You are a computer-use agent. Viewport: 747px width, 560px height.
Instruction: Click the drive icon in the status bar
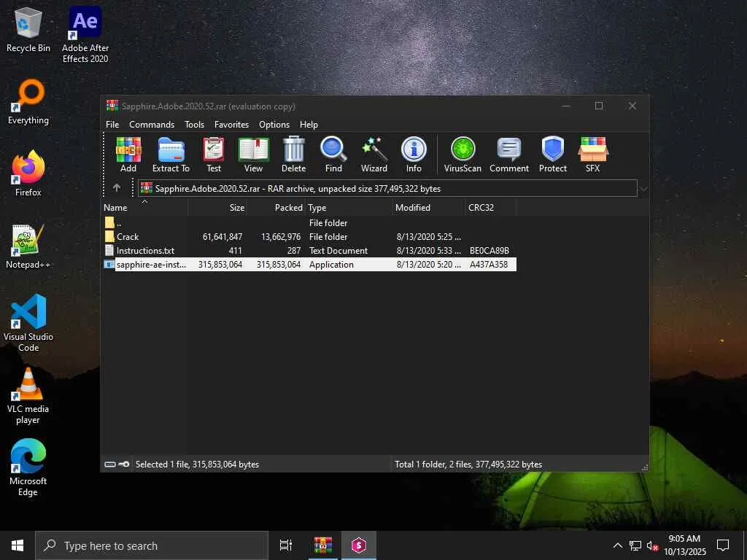[x=110, y=464]
